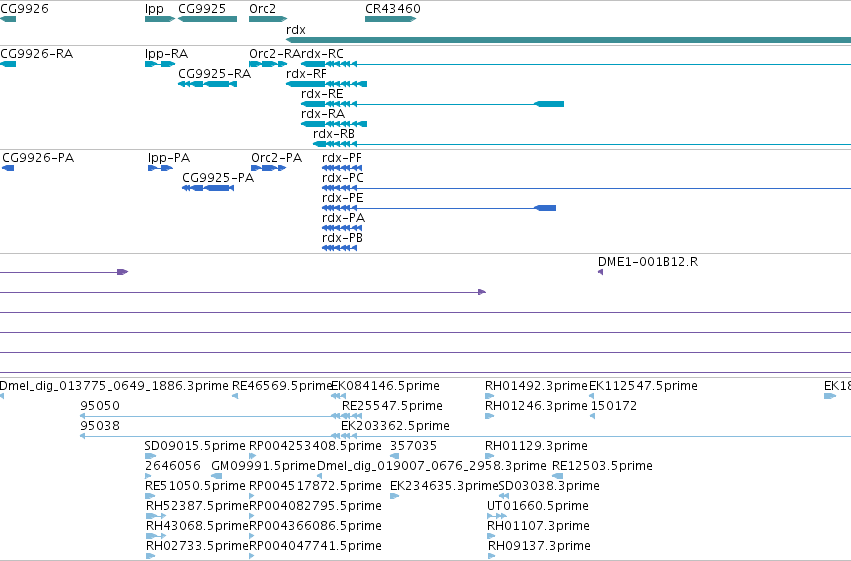
Task: Click the RH52387.5prime EST label
Action: point(197,506)
